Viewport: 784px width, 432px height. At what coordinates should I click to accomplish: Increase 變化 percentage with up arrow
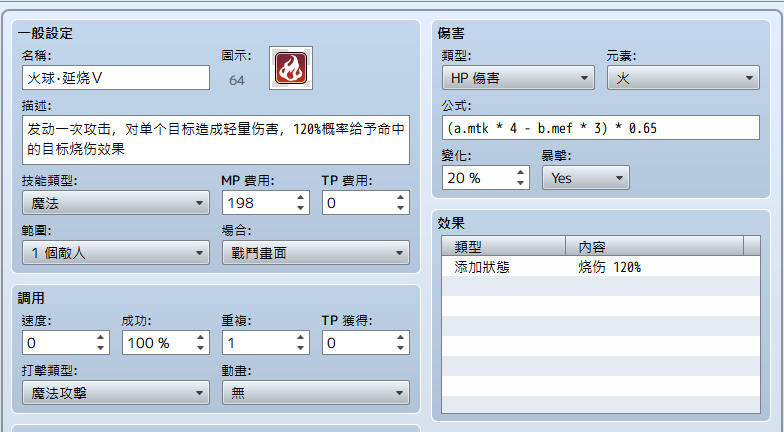(520, 172)
